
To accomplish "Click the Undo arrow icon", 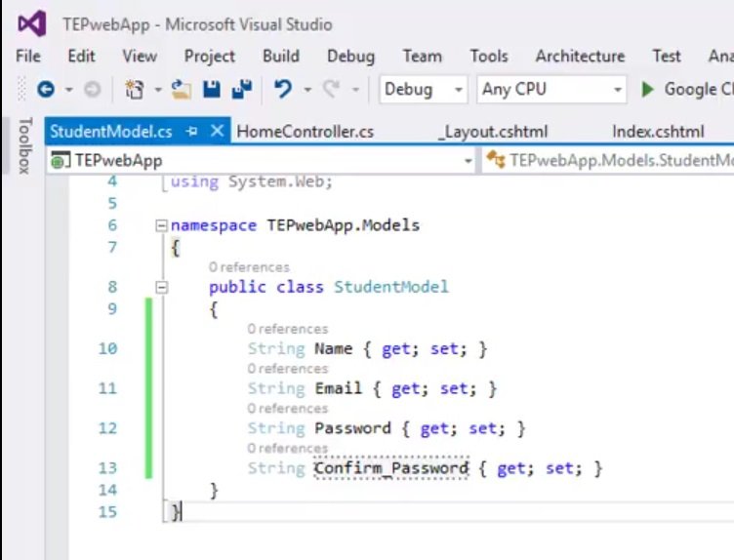I will (283, 89).
